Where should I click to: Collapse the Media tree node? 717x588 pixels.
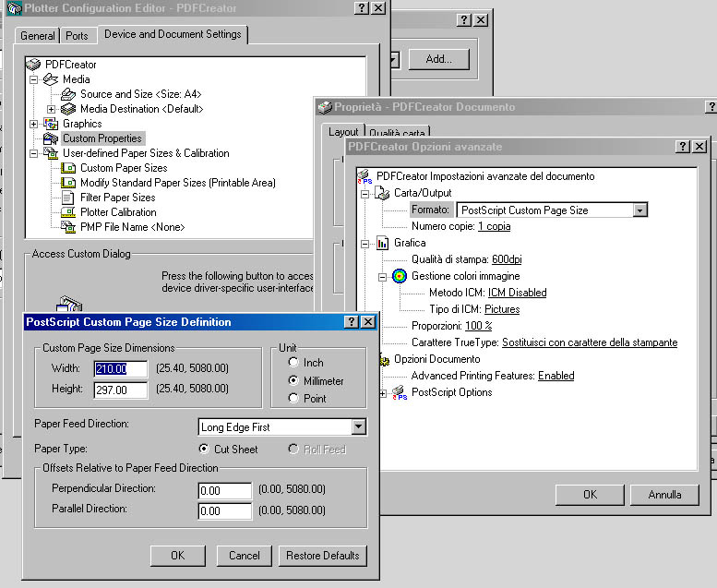(x=34, y=79)
